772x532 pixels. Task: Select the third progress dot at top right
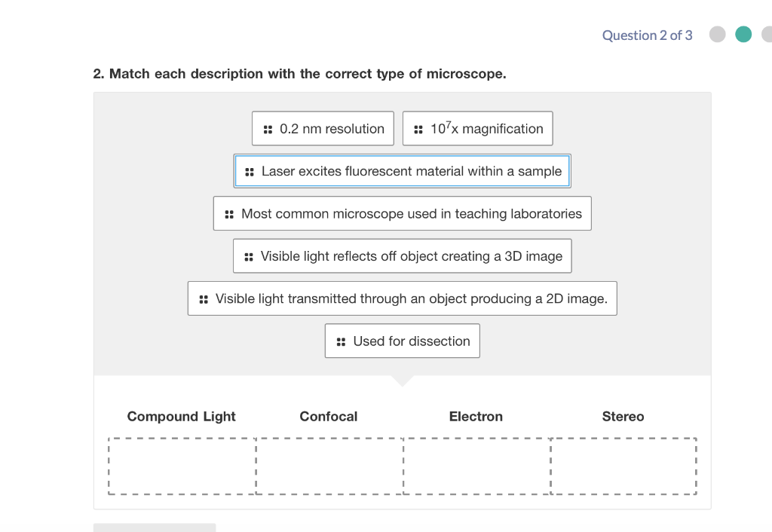(767, 35)
